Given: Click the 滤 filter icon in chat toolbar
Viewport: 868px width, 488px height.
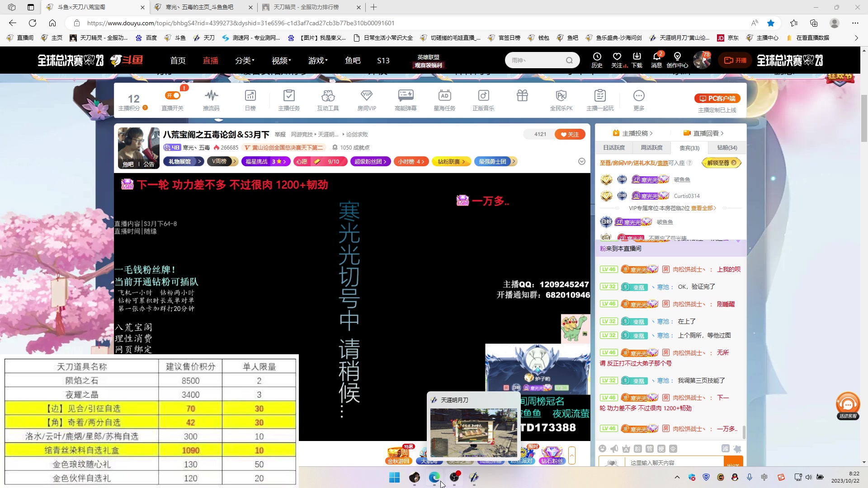Looking at the screenshot, I should point(725,448).
